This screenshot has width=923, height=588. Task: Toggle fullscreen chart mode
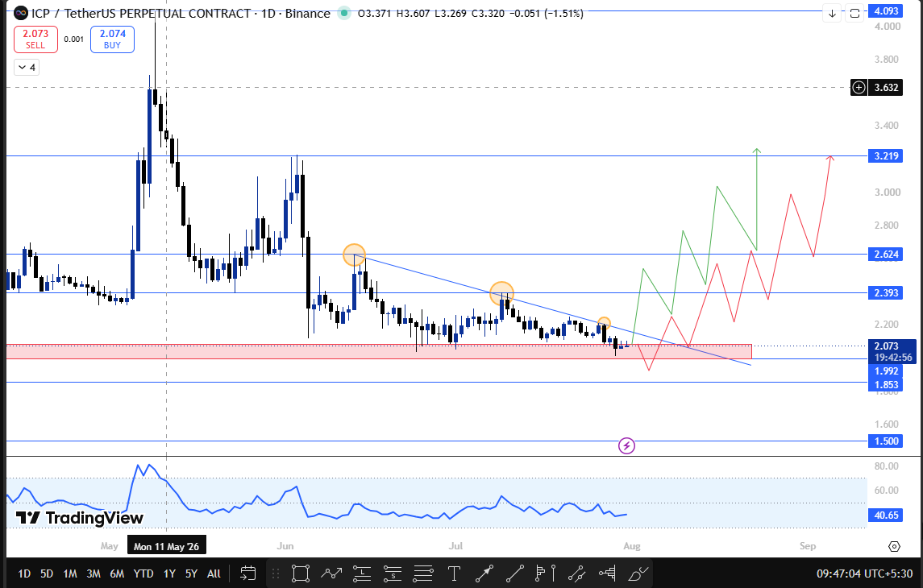coord(854,13)
